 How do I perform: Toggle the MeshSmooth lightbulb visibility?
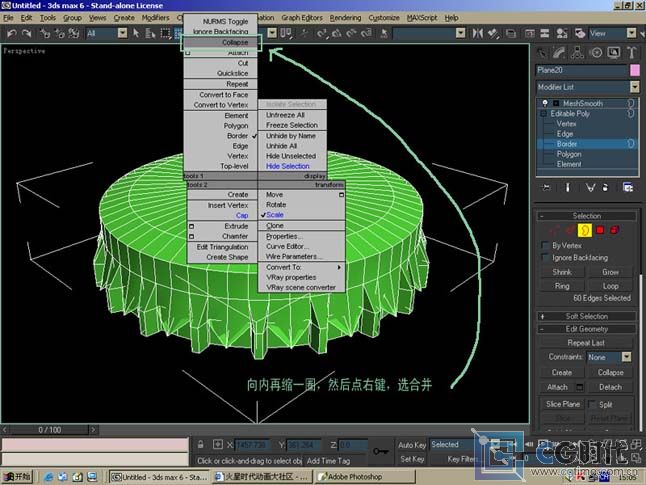point(545,103)
